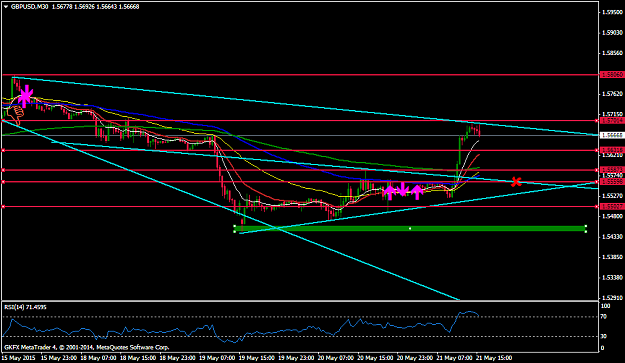
Task: Click the 1.55027 red level price tag
Action: tap(612, 206)
